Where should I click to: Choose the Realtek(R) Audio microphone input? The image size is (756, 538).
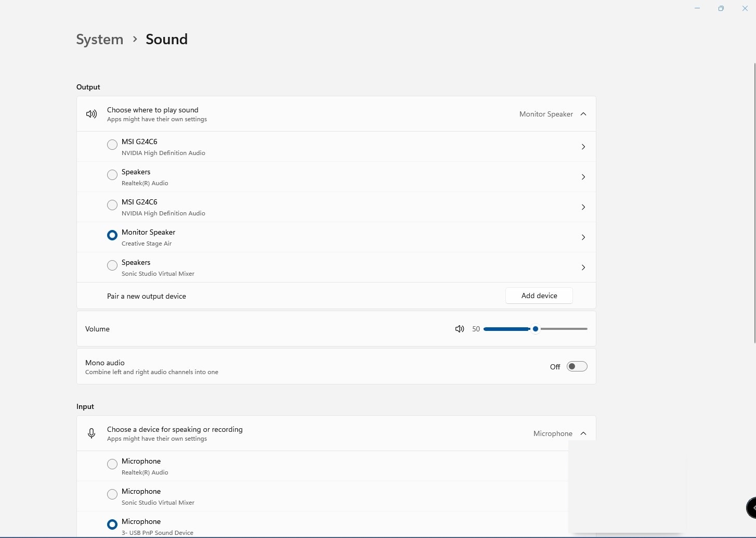pyautogui.click(x=112, y=464)
